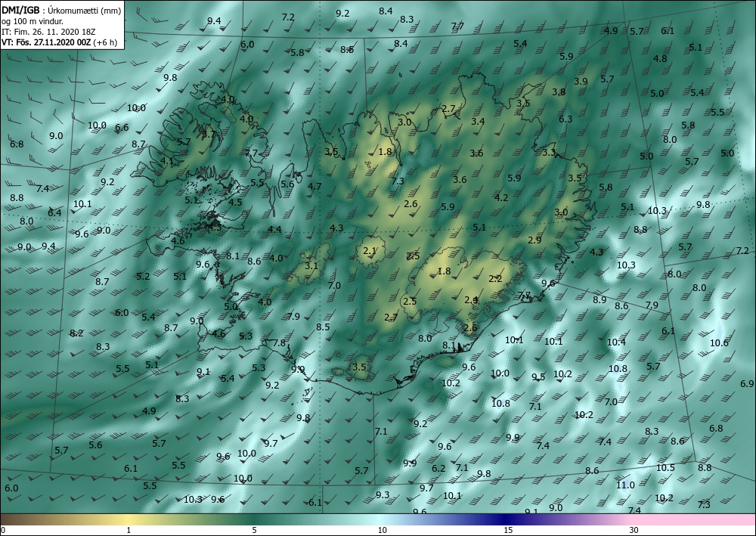Select the "IT: Fim. 26. 11. 2020 18Z" line
The height and width of the screenshot is (536, 756).
coord(48,31)
